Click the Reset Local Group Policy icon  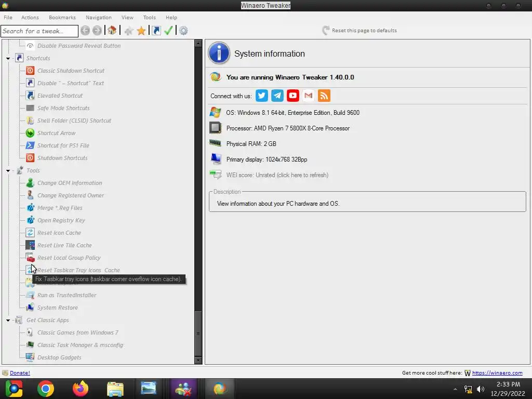[30, 258]
